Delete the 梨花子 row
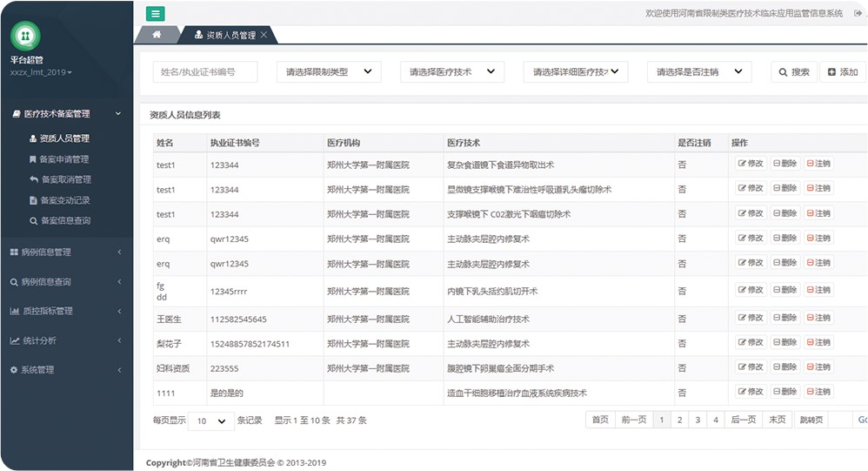 [785, 342]
